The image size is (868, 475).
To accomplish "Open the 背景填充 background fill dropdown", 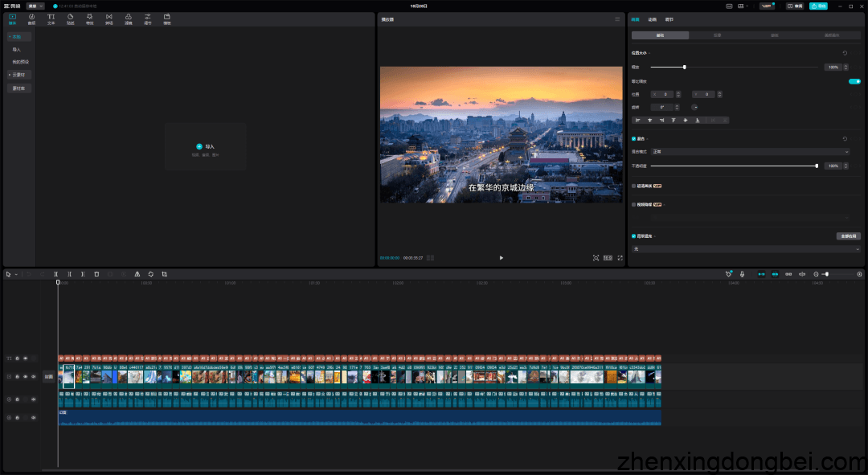I will (x=746, y=249).
